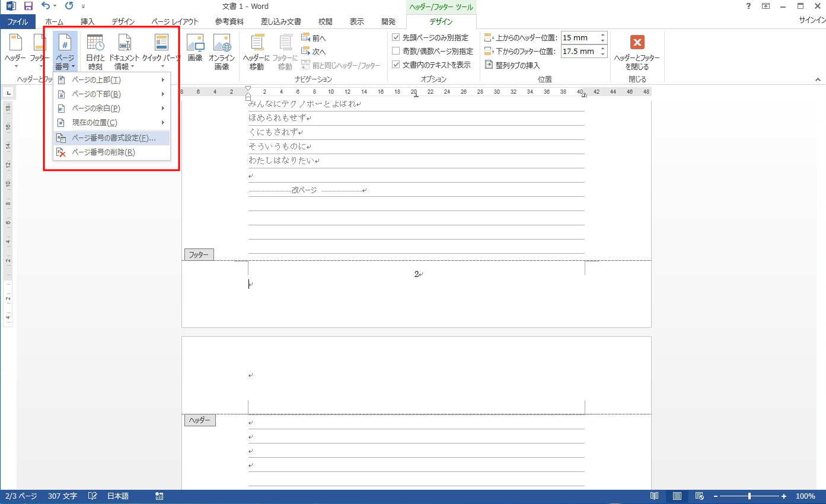Viewport: 826px width, 504px height.
Task: Jump to previous section with 前へ
Action: pos(314,38)
